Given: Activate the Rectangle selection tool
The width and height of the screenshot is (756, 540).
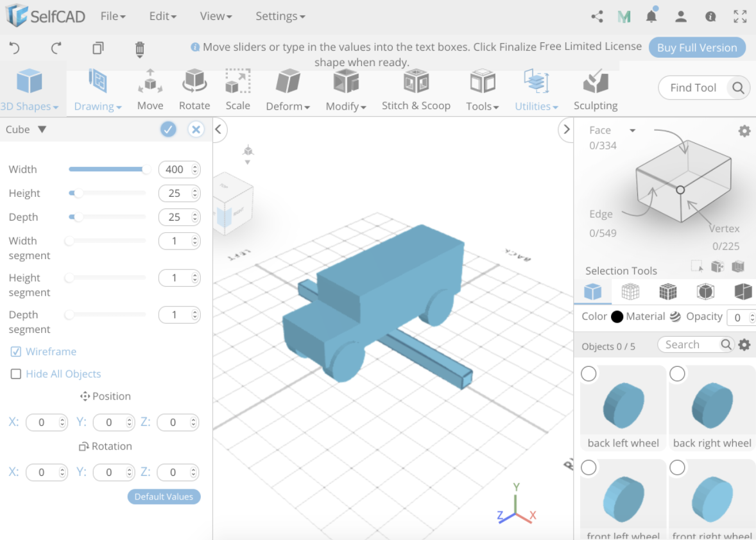Looking at the screenshot, I should click(x=696, y=264).
